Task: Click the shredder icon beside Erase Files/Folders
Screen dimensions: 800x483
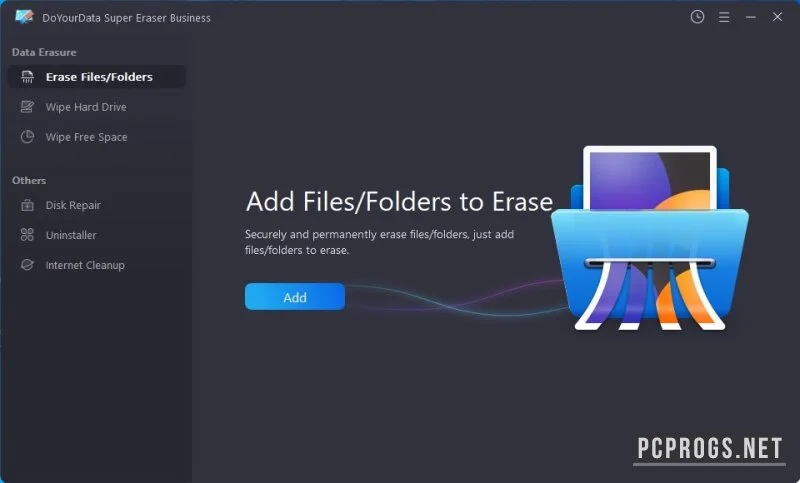Action: click(27, 77)
